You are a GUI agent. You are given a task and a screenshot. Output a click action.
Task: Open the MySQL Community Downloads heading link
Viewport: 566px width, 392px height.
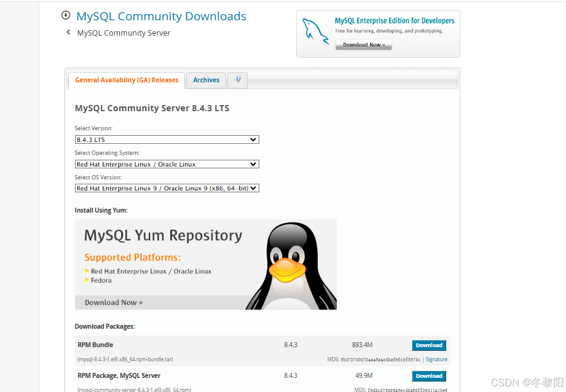[162, 16]
